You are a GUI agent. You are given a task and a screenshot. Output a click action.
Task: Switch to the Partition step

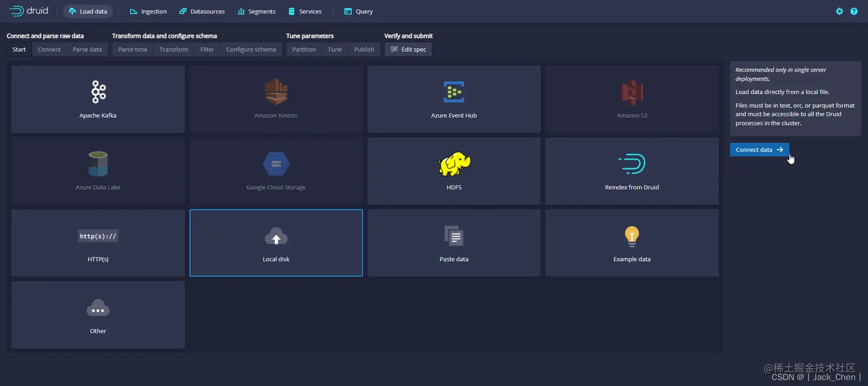click(x=304, y=49)
